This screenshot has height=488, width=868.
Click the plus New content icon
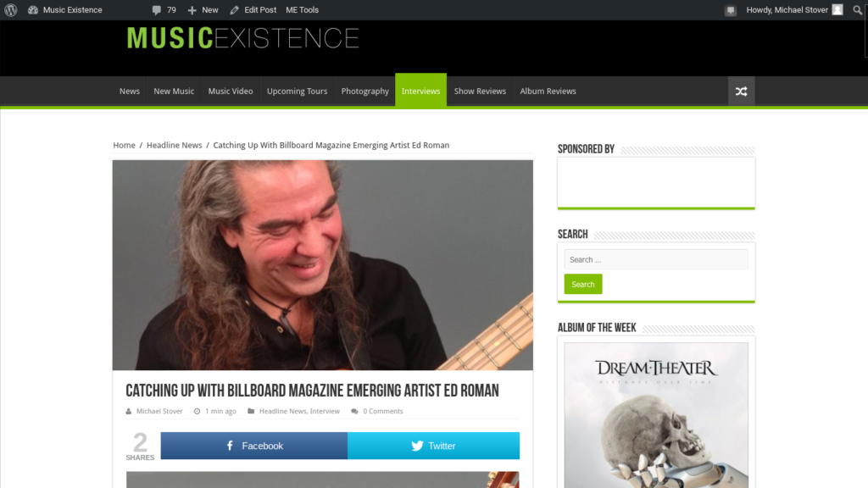tap(192, 10)
